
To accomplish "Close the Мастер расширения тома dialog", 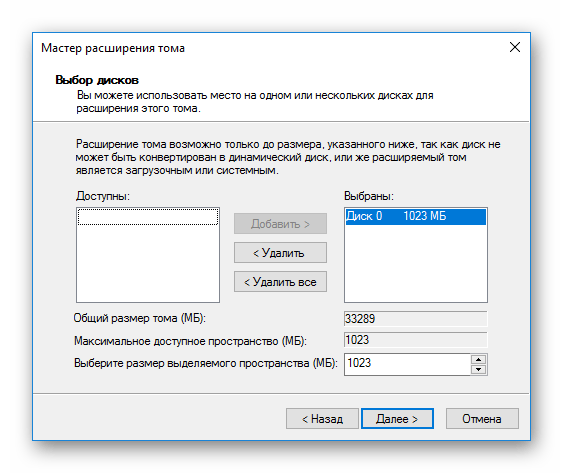I will 515,47.
